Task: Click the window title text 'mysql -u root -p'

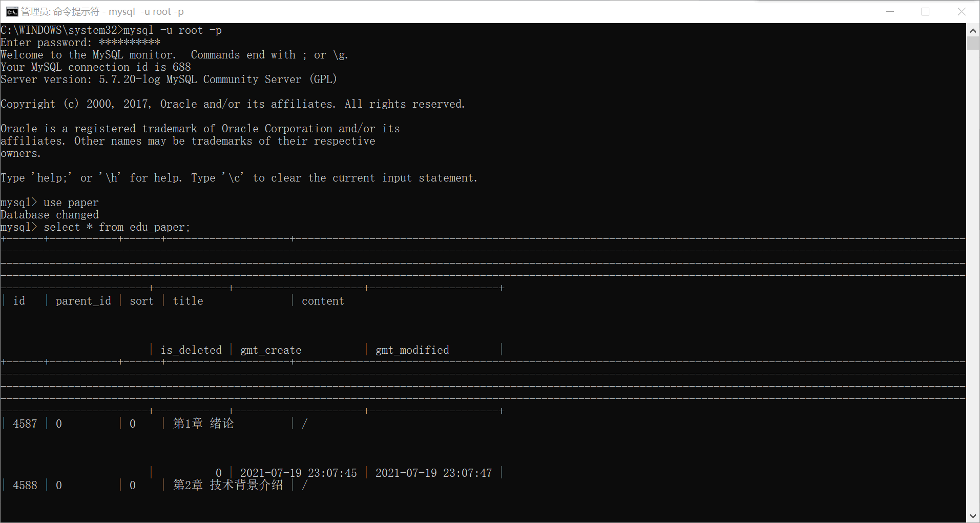Action: pos(146,11)
